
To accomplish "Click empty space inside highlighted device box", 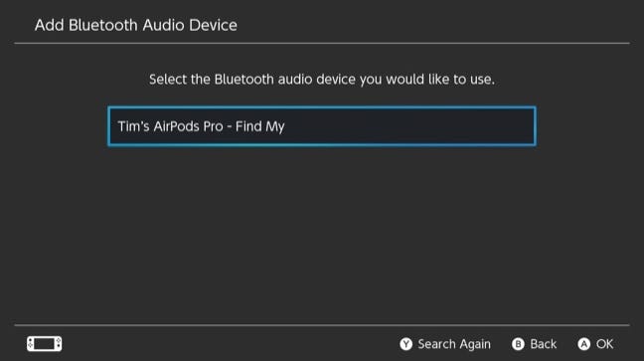I will [410, 126].
